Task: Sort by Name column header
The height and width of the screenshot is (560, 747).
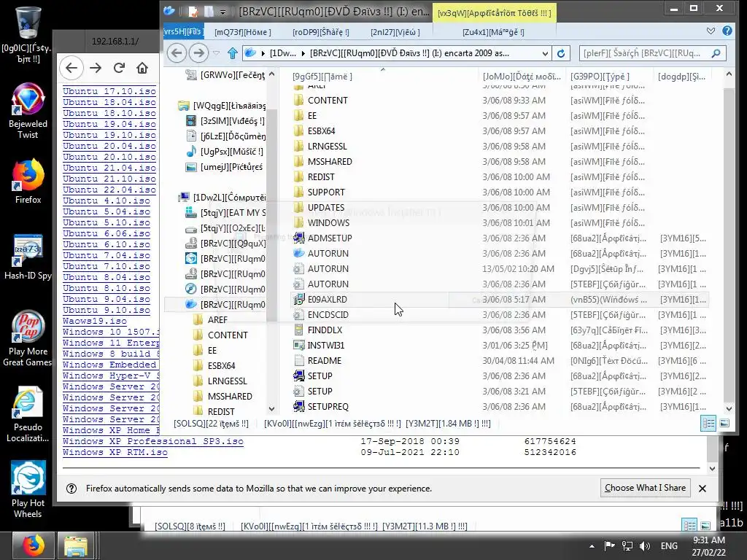Action: pyautogui.click(x=384, y=76)
